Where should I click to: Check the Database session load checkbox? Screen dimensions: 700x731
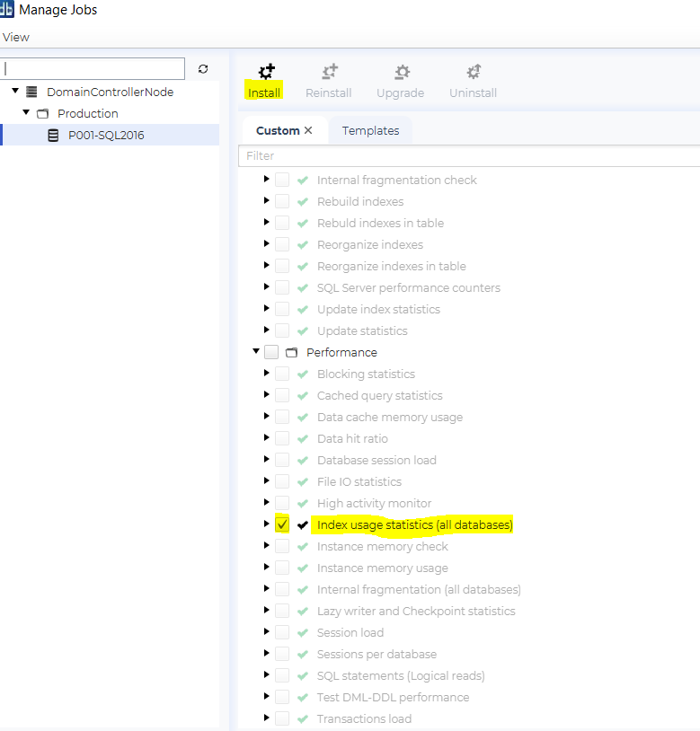[x=282, y=460]
